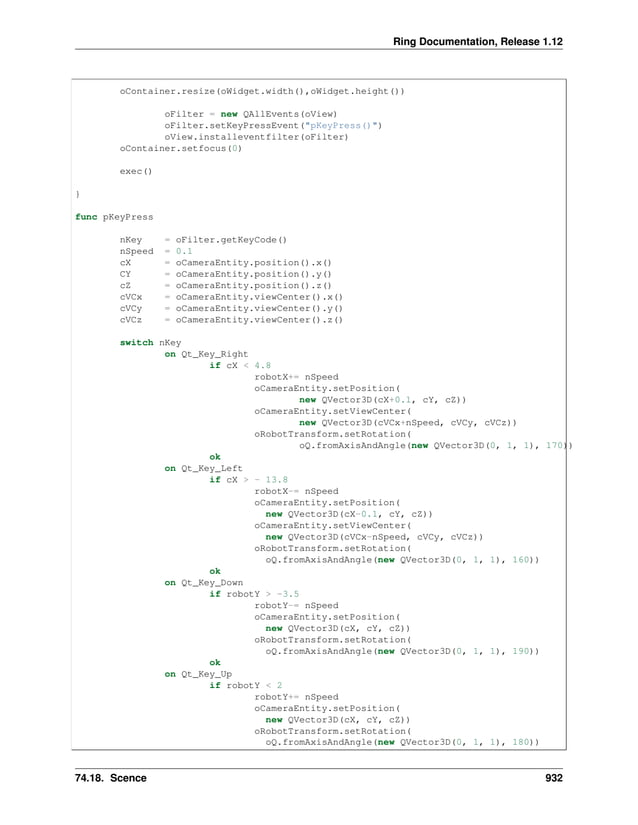
Task: Click the 'on Qt_Key_Up' line
Action: (198, 674)
